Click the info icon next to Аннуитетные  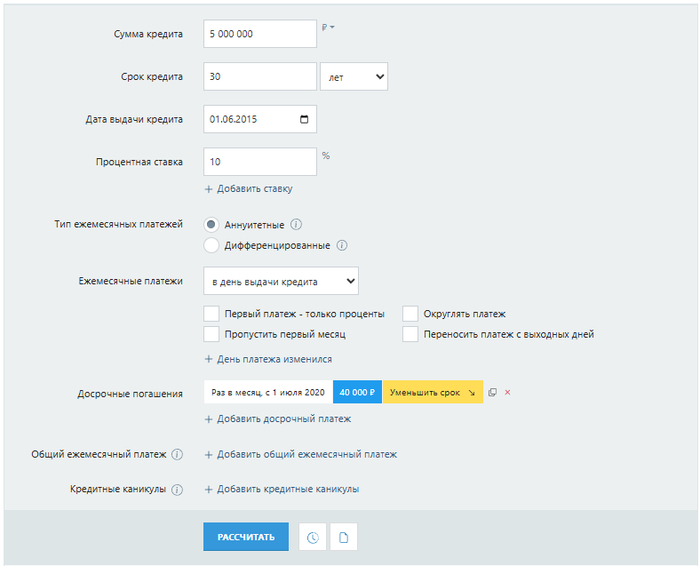296,225
